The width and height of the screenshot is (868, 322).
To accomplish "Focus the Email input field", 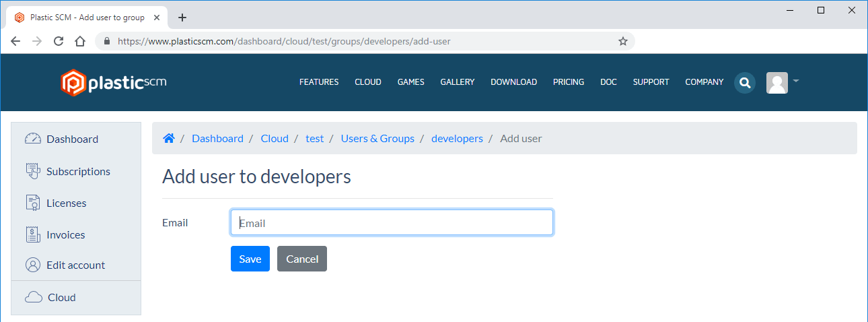I will (392, 223).
